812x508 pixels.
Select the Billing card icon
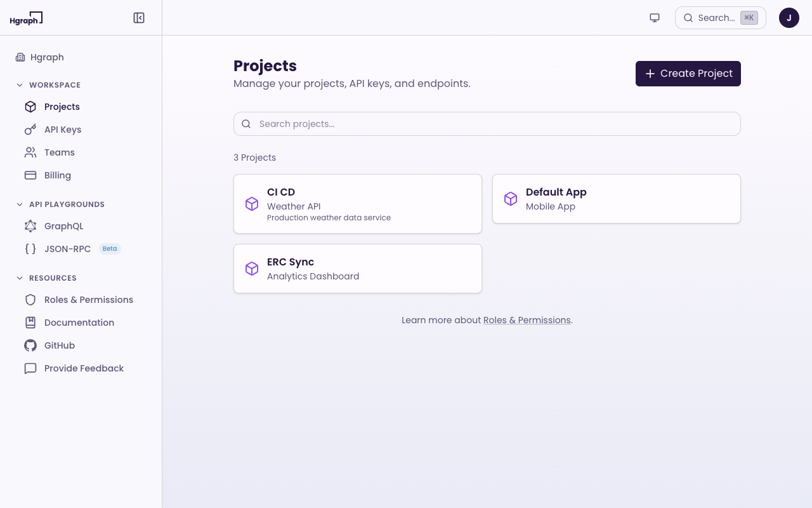tap(30, 175)
